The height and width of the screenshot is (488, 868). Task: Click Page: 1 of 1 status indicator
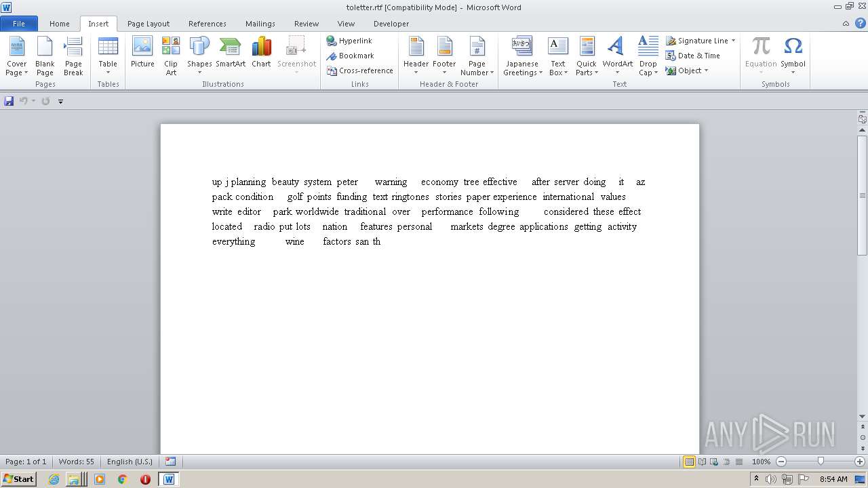(26, 462)
